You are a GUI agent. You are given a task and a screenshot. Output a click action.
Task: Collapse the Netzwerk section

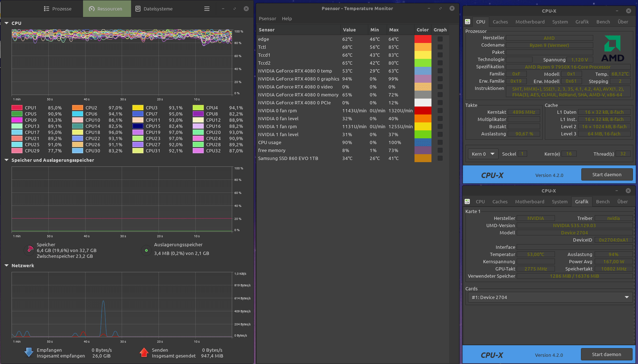[6, 265]
